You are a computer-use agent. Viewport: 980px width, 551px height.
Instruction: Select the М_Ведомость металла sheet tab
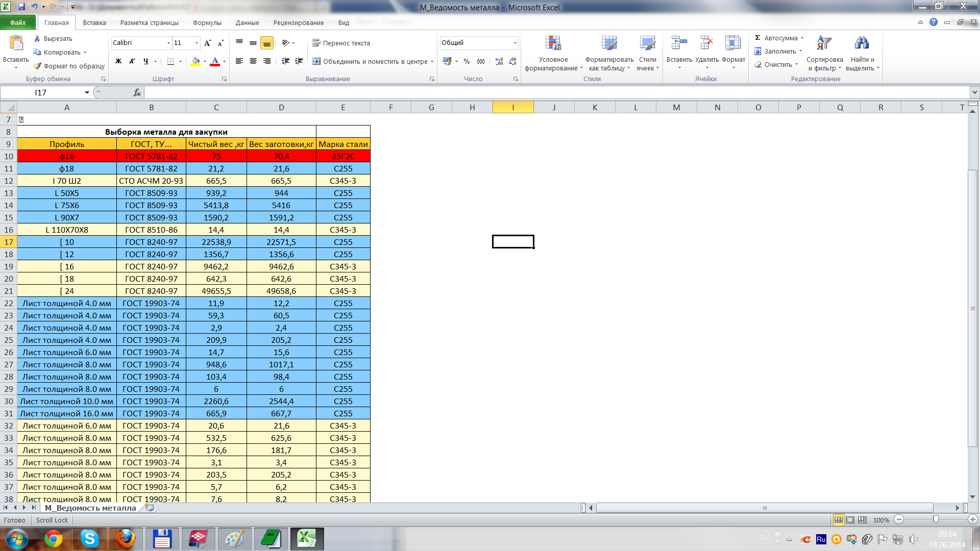tap(90, 508)
